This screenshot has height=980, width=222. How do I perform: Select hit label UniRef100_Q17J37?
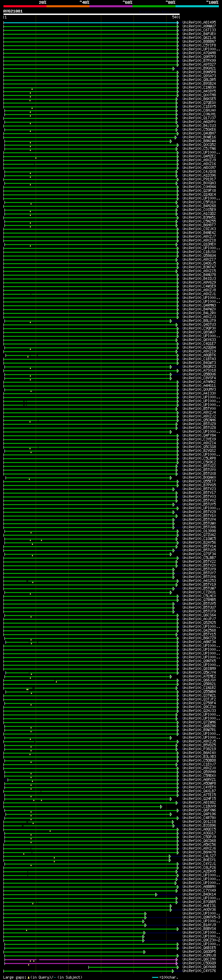[199, 118]
